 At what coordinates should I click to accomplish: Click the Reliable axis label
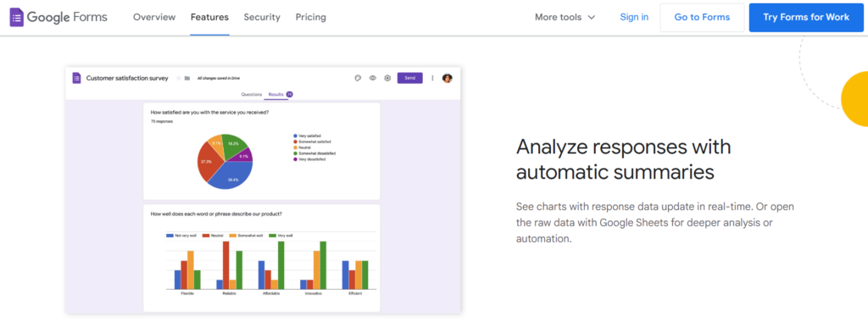[x=229, y=293]
